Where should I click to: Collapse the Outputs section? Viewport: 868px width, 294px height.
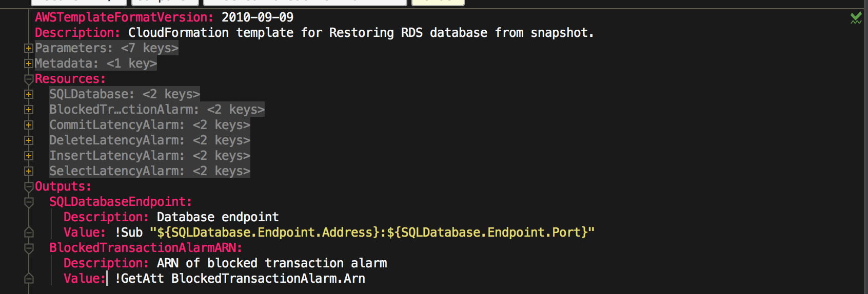coord(29,187)
